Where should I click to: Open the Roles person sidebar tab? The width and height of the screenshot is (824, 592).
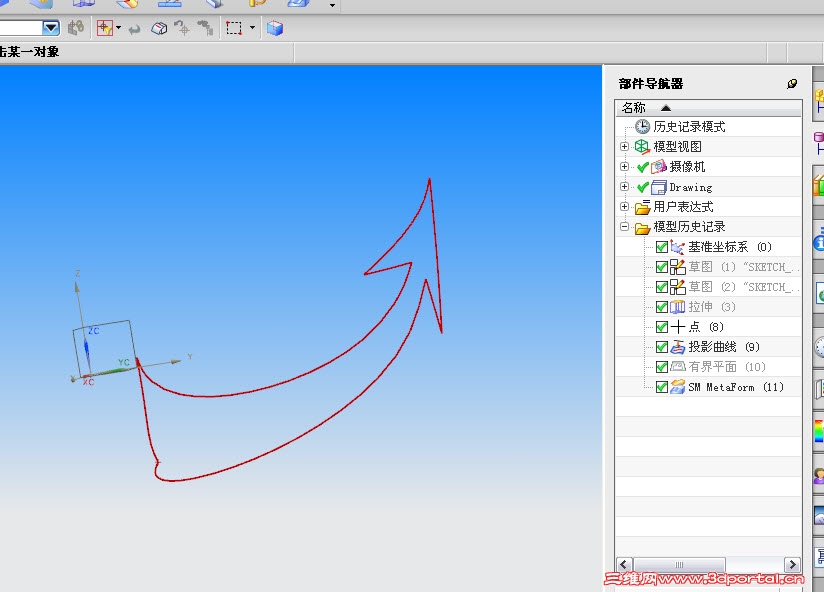tap(819, 475)
